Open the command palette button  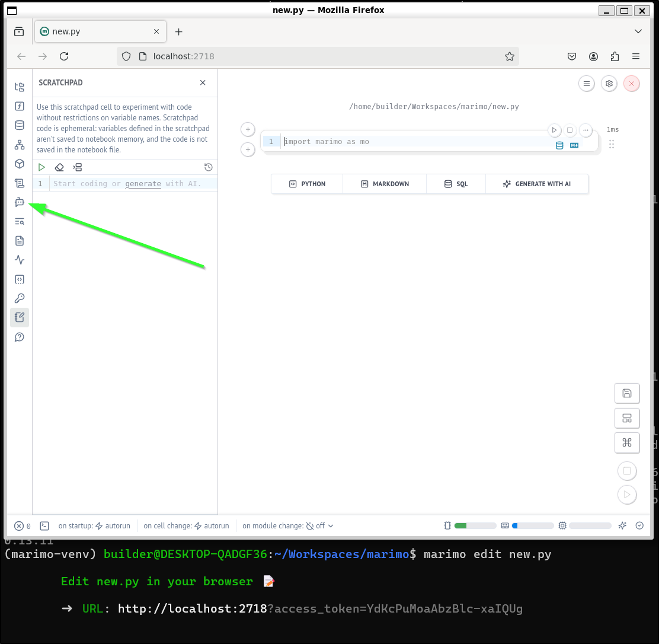[626, 442]
